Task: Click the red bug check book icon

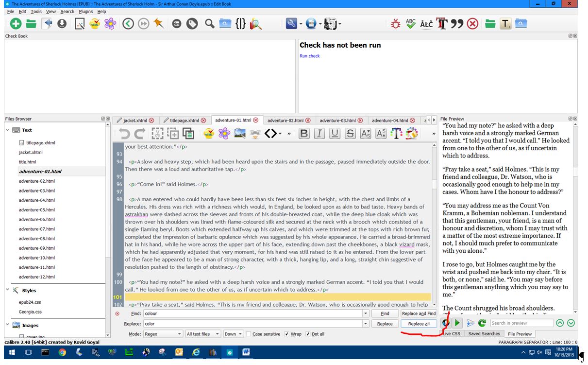Action: [396, 23]
